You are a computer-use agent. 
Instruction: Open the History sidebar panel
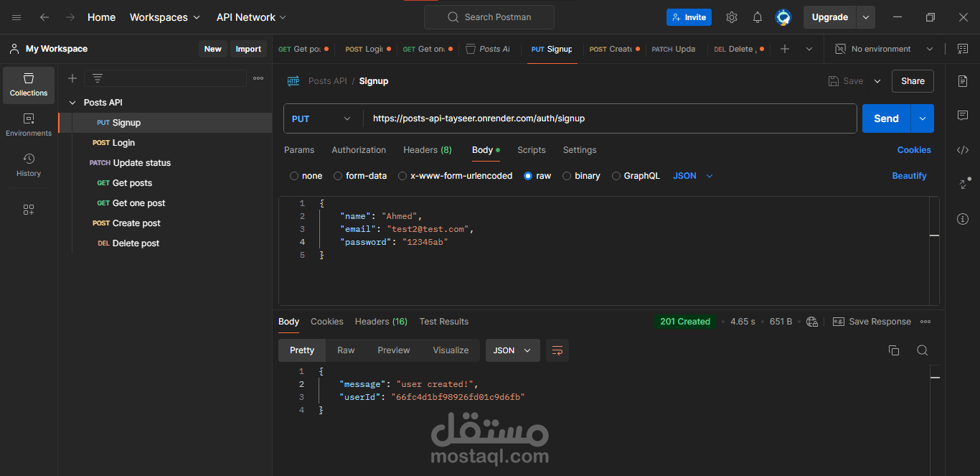[x=29, y=165]
